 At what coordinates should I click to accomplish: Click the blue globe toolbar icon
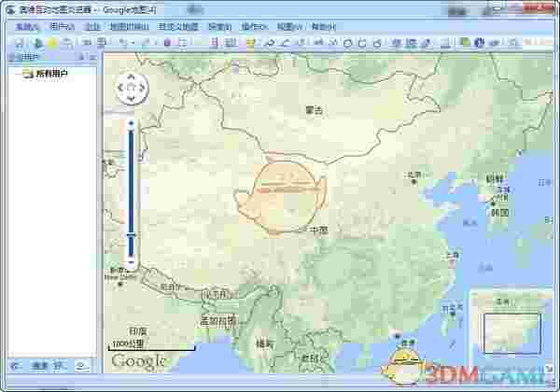(479, 43)
